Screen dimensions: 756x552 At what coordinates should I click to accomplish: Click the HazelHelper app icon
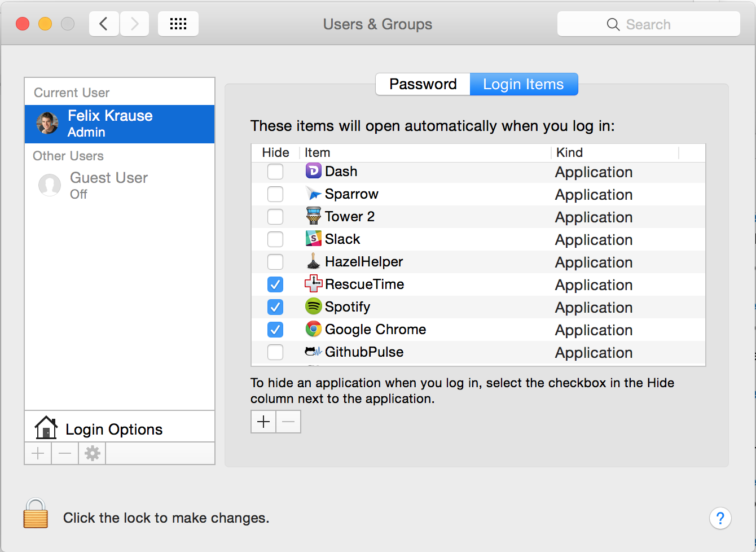[x=313, y=261]
